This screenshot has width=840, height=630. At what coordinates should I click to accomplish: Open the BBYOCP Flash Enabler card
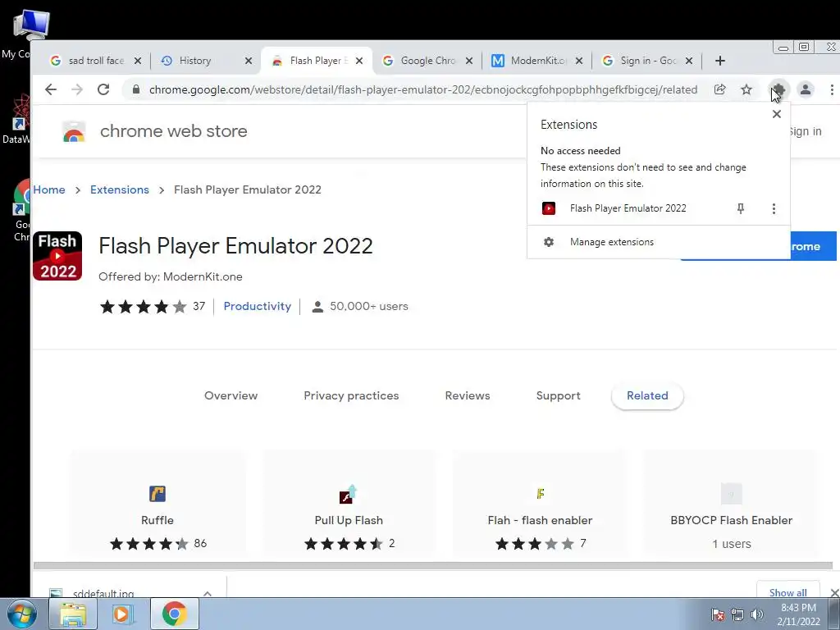click(731, 504)
